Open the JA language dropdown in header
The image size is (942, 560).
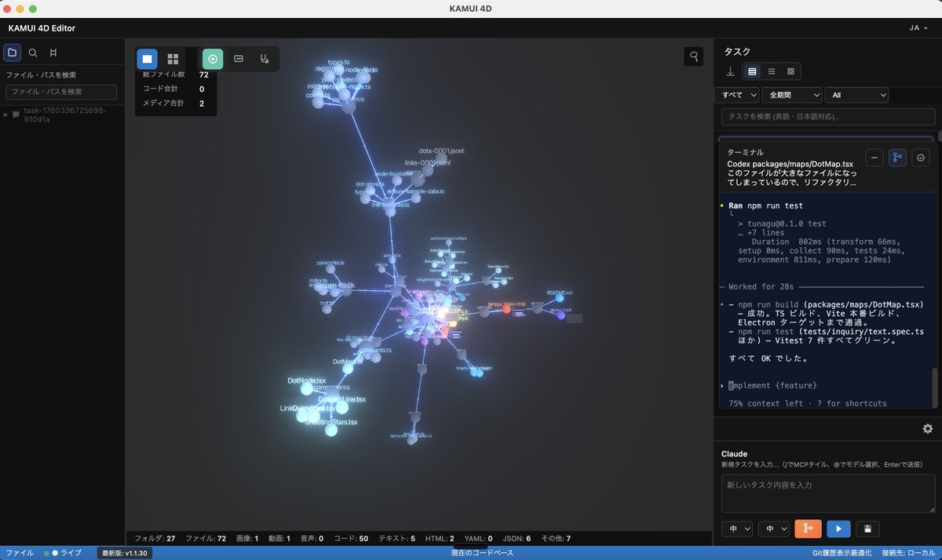tap(918, 27)
